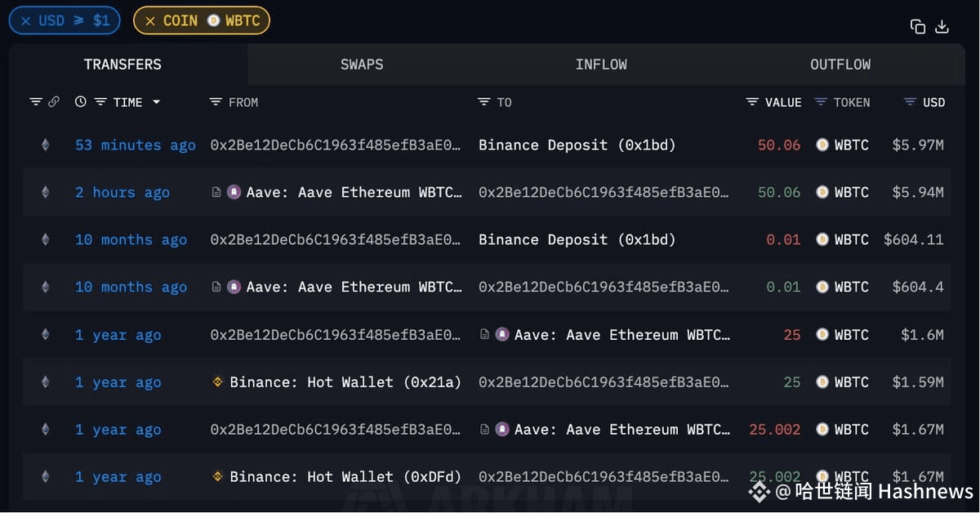980x513 pixels.
Task: Click the green 50.06 value
Action: coord(779,193)
